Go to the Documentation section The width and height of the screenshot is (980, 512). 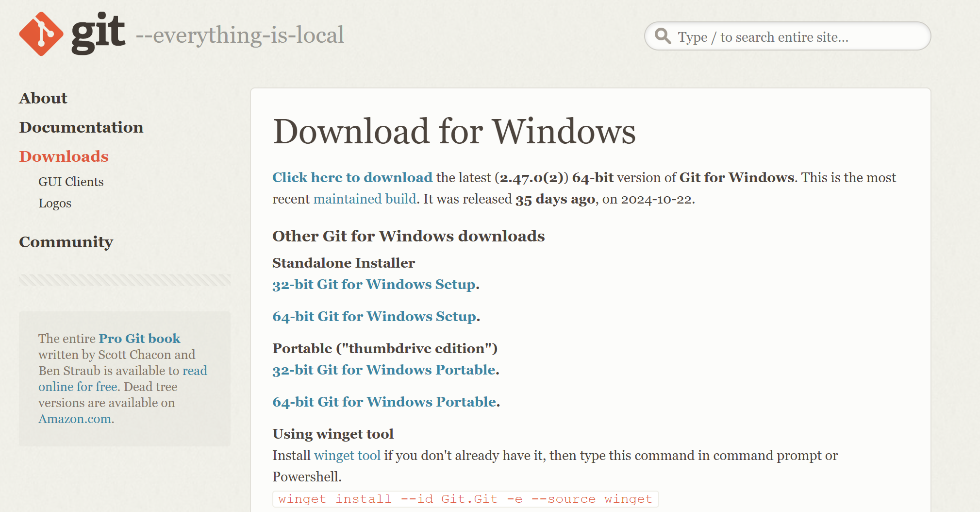tap(81, 127)
